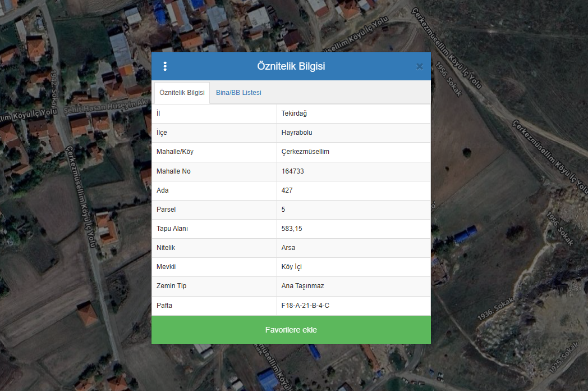Switch to the Bina/BB Listesi tab

238,92
